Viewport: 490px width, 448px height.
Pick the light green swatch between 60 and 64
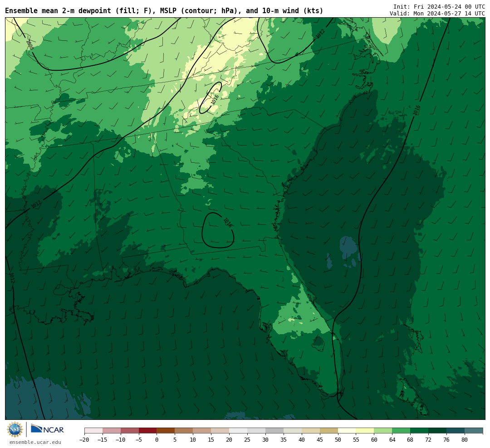click(383, 431)
